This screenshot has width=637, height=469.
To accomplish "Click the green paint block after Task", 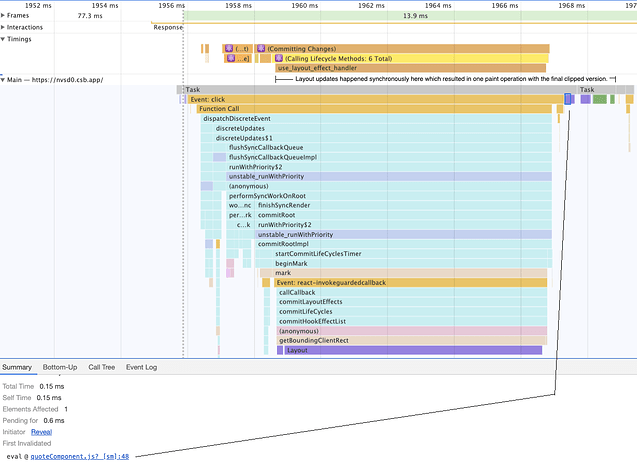I will [x=600, y=99].
